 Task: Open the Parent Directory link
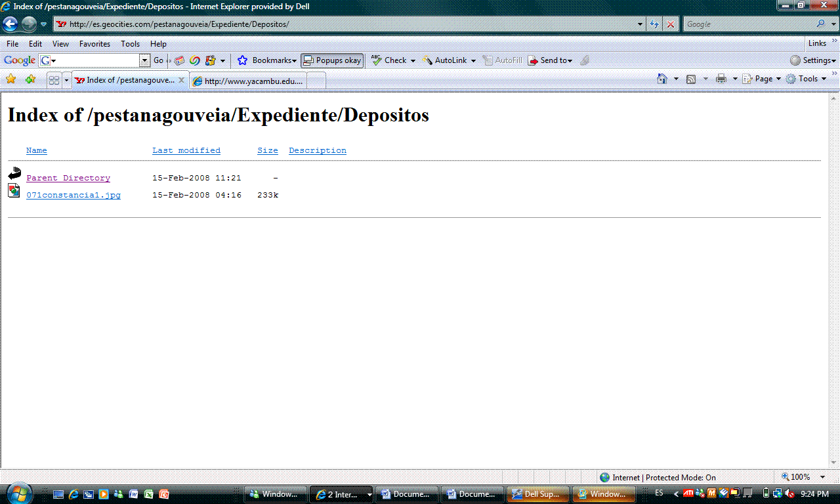click(x=68, y=178)
